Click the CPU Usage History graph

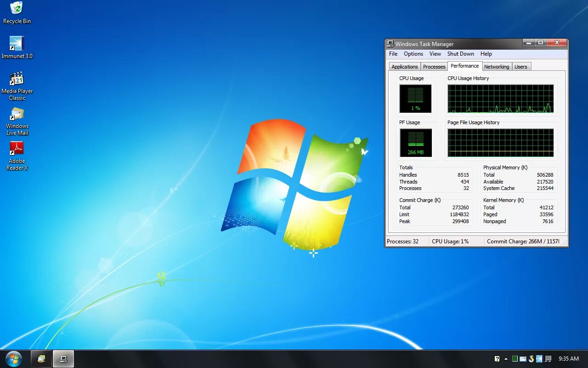[x=501, y=98]
